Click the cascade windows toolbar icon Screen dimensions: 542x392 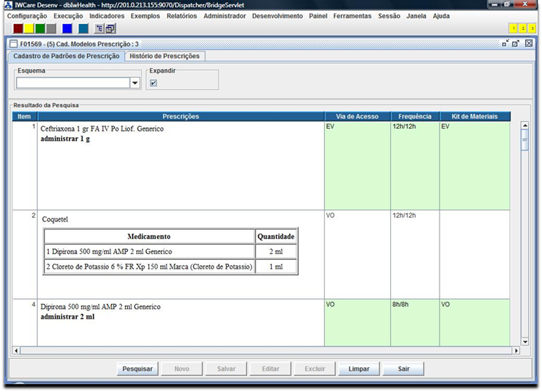click(110, 28)
